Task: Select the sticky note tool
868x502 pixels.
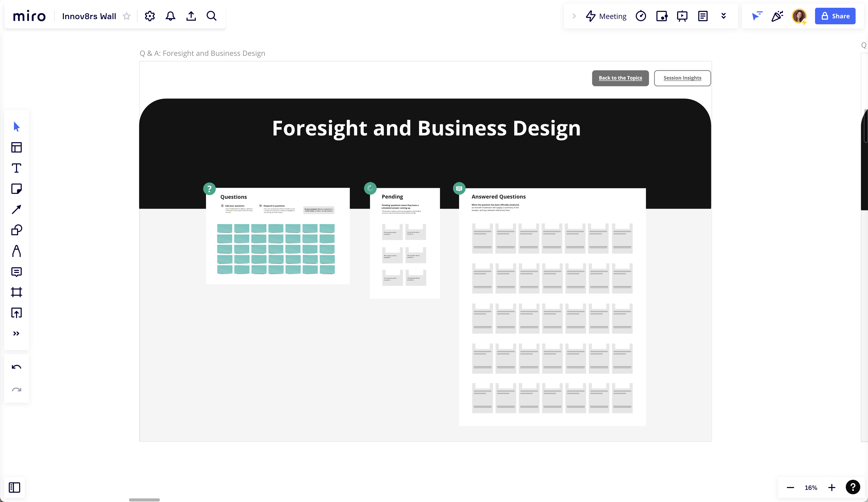Action: point(16,189)
